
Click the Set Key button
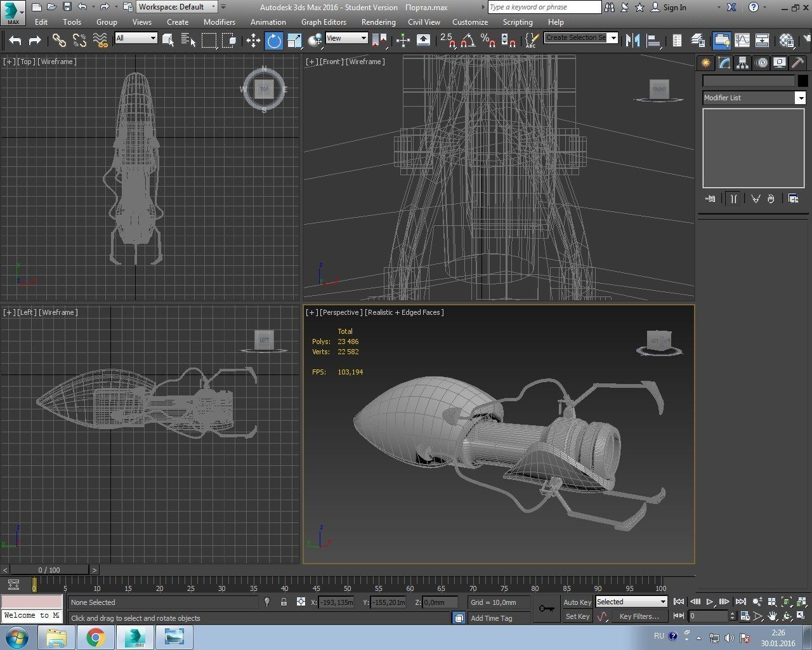[577, 616]
